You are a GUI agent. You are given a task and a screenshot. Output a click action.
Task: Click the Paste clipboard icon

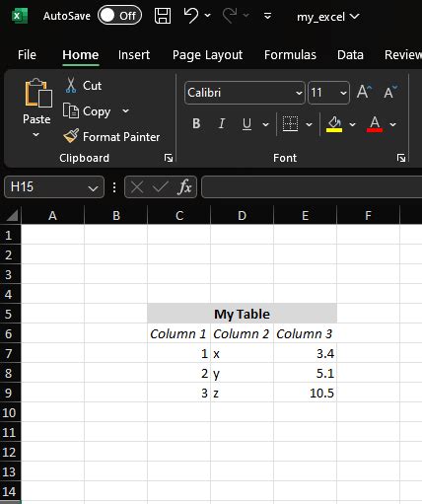coord(38,93)
